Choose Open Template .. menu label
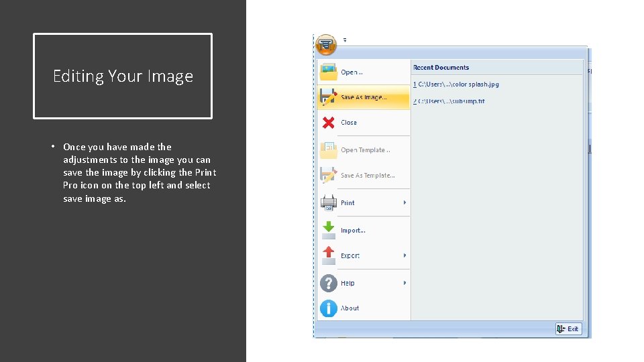The width and height of the screenshot is (644, 362). click(x=366, y=150)
